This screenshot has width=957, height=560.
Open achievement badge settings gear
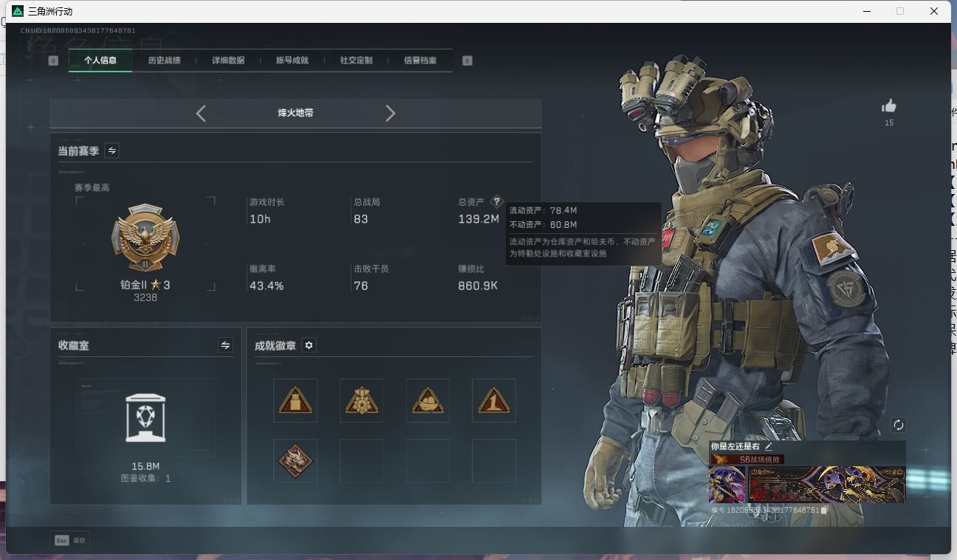coord(309,345)
